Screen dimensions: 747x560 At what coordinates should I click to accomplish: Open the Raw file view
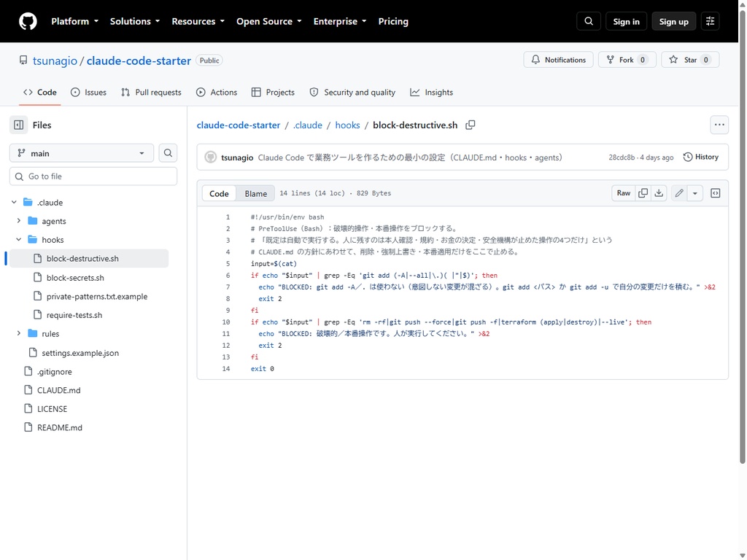tap(623, 193)
